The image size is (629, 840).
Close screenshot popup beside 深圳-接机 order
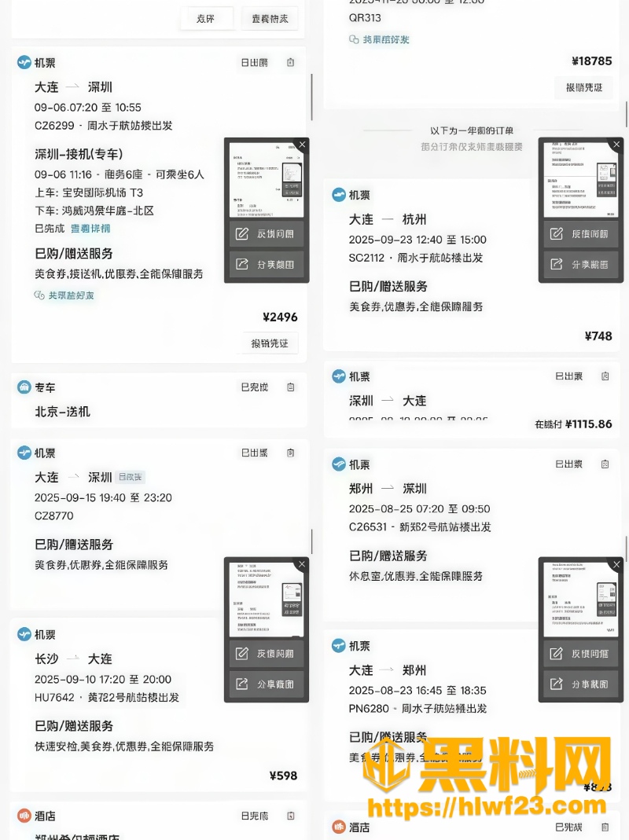point(303,144)
